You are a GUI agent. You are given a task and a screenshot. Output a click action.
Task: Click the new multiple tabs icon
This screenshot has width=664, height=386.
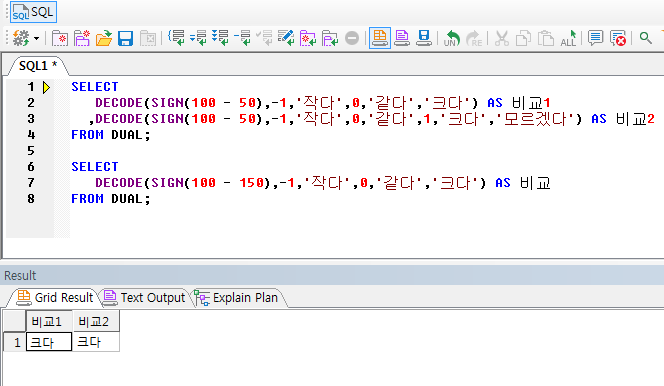click(82, 38)
